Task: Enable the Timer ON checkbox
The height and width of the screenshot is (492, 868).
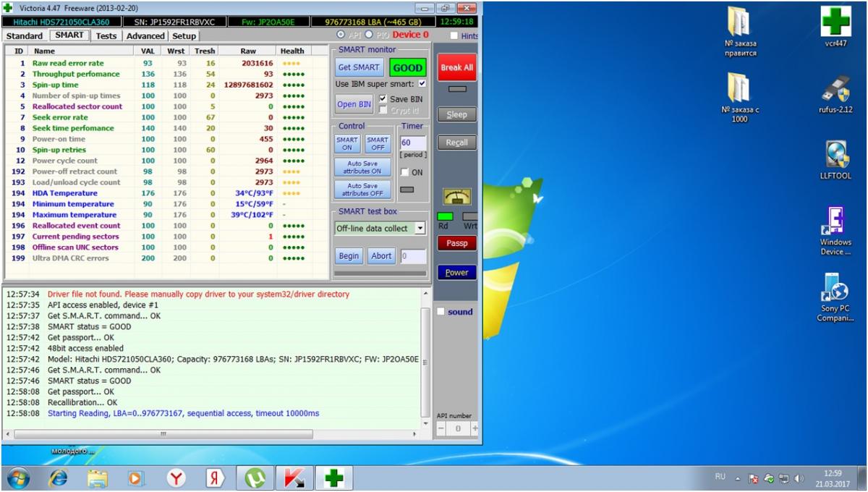Action: pos(404,172)
